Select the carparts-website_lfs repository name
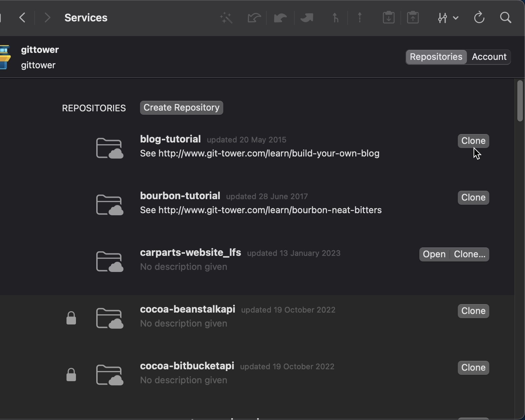 [x=190, y=252]
